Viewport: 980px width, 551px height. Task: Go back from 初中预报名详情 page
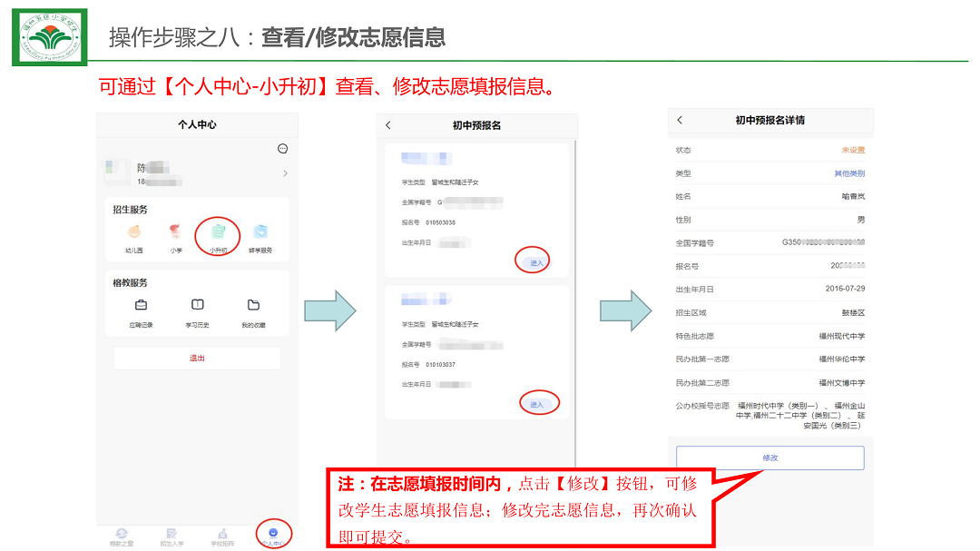click(680, 120)
